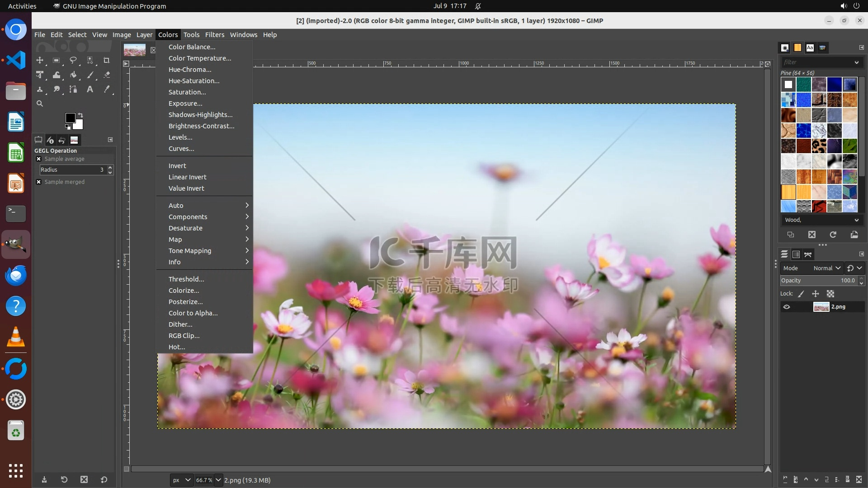
Task: Click the Free Select lasso tool
Action: (73, 60)
